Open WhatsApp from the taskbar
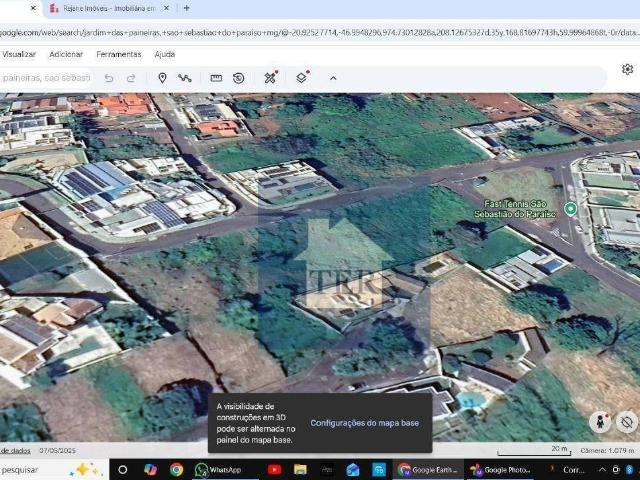The height and width of the screenshot is (480, 640). pyautogui.click(x=224, y=470)
